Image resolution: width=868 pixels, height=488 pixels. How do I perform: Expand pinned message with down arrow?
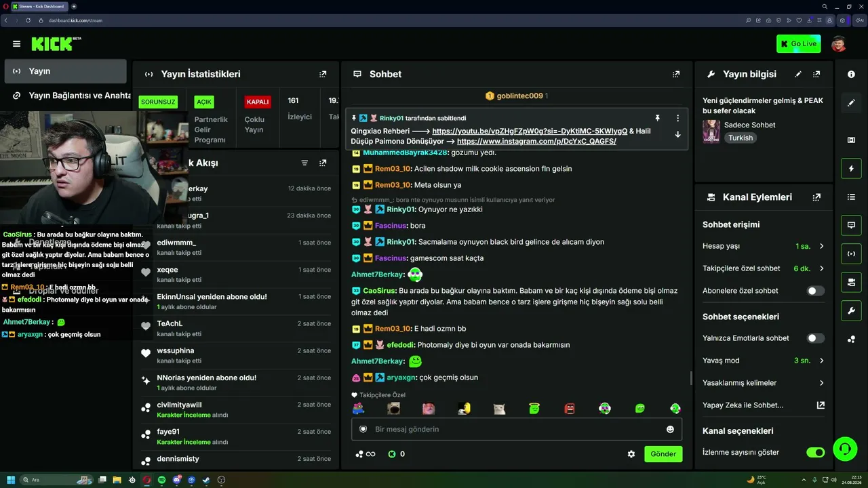coord(677,134)
